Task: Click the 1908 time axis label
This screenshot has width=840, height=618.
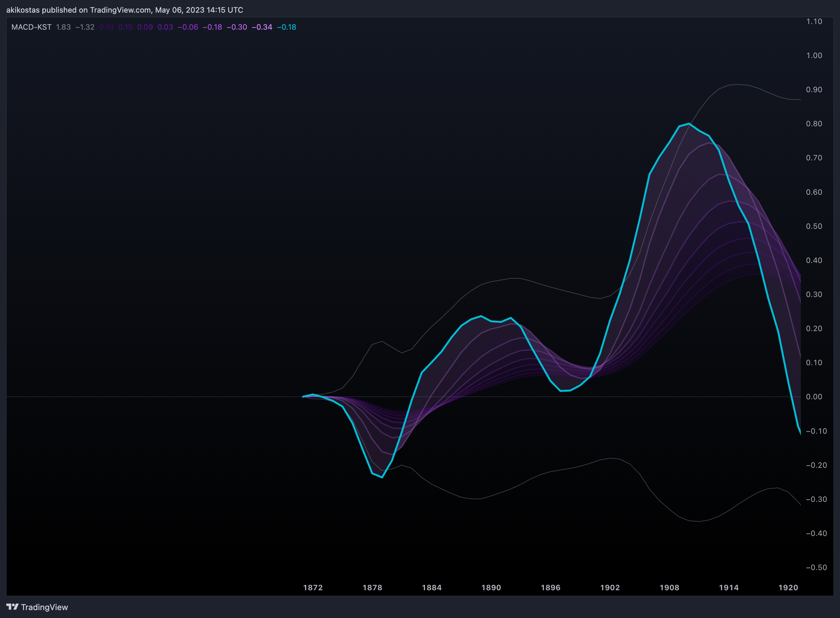Action: tap(669, 587)
